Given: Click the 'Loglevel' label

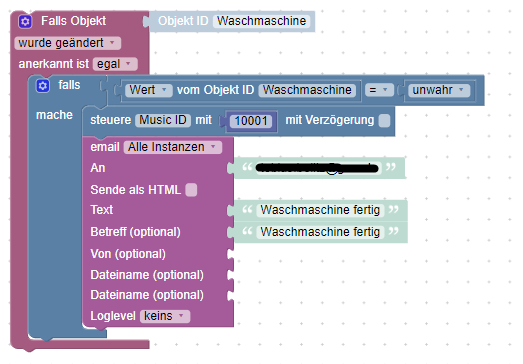Looking at the screenshot, I should coord(113,316).
